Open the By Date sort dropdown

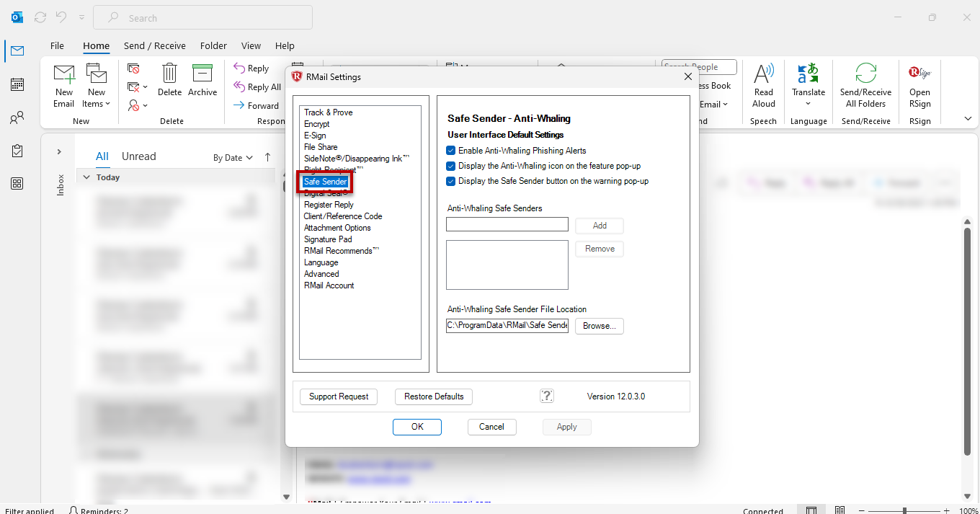pyautogui.click(x=233, y=157)
